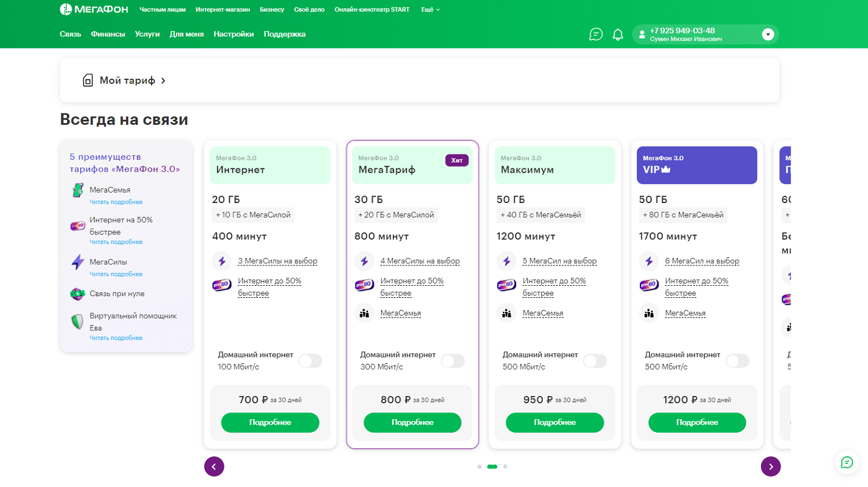Click family icon in МегаТариф card
This screenshot has height=487, width=868.
pyautogui.click(x=364, y=313)
